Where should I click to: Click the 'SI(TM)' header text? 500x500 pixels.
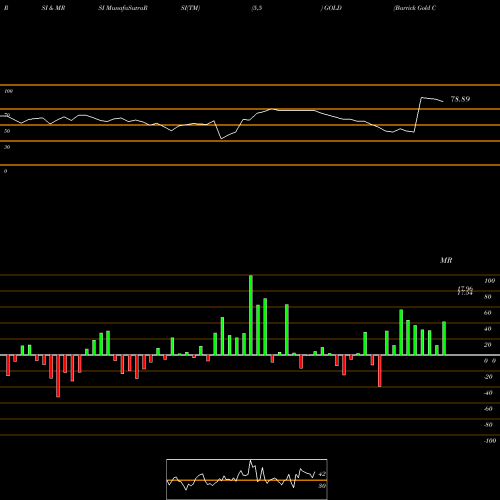(190, 8)
